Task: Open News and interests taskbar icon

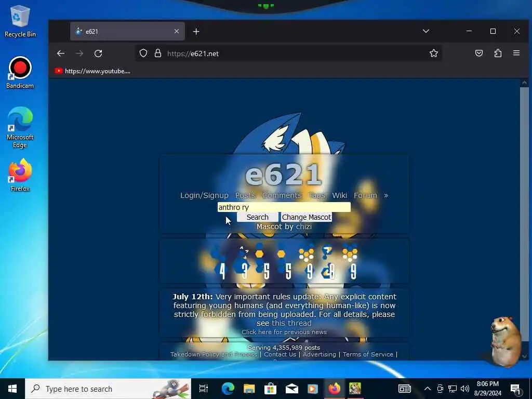Action: 404,389
